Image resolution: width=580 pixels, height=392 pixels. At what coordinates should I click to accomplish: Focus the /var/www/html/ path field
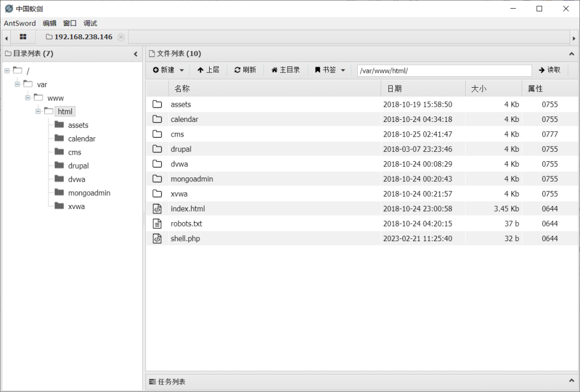point(444,70)
